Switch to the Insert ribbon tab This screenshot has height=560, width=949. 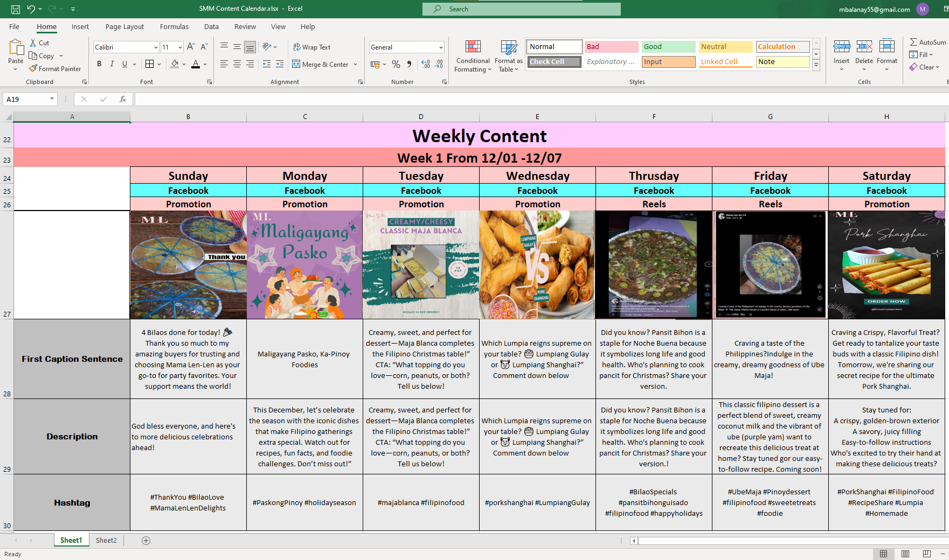pos(80,27)
